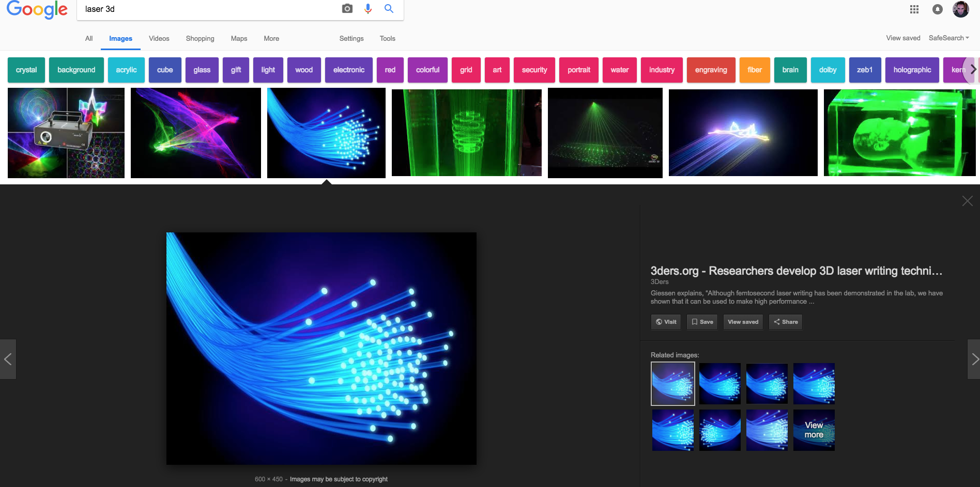
Task: Click the View more related images tile
Action: point(814,430)
